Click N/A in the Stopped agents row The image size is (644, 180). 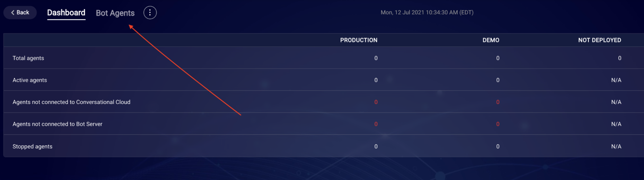click(x=616, y=146)
